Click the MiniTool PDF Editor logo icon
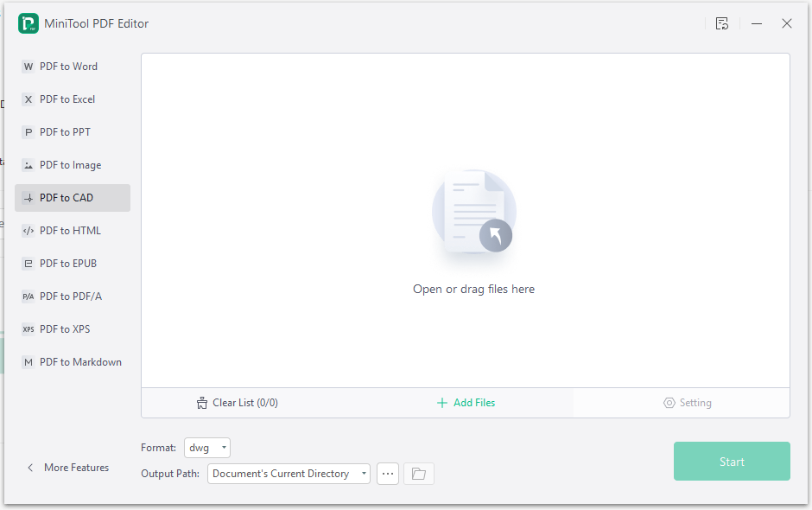The height and width of the screenshot is (510, 812). coord(28,23)
